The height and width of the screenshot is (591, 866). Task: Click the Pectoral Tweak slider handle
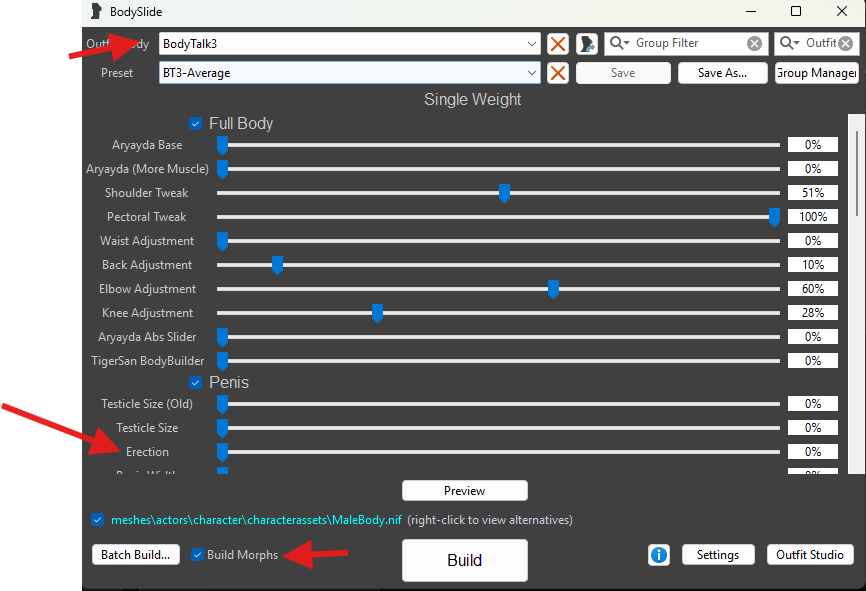[774, 217]
